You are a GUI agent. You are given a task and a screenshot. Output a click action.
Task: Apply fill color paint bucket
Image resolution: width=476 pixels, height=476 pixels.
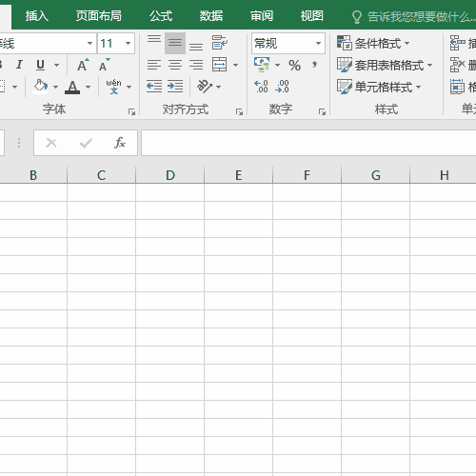point(41,87)
